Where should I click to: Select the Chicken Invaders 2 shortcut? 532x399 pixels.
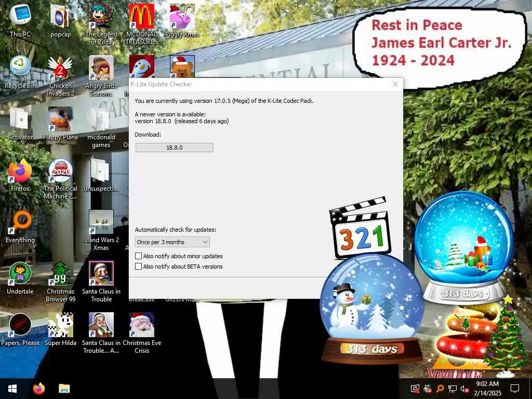coord(60,76)
